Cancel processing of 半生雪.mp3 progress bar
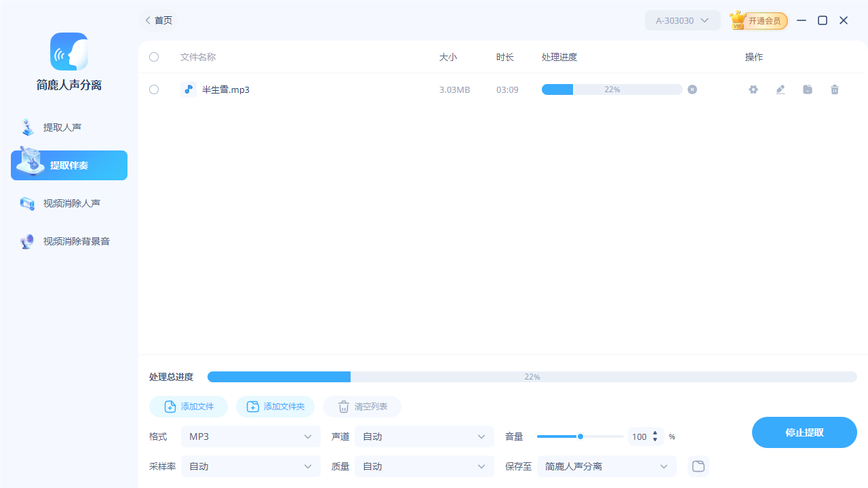This screenshot has width=868, height=488. point(692,89)
